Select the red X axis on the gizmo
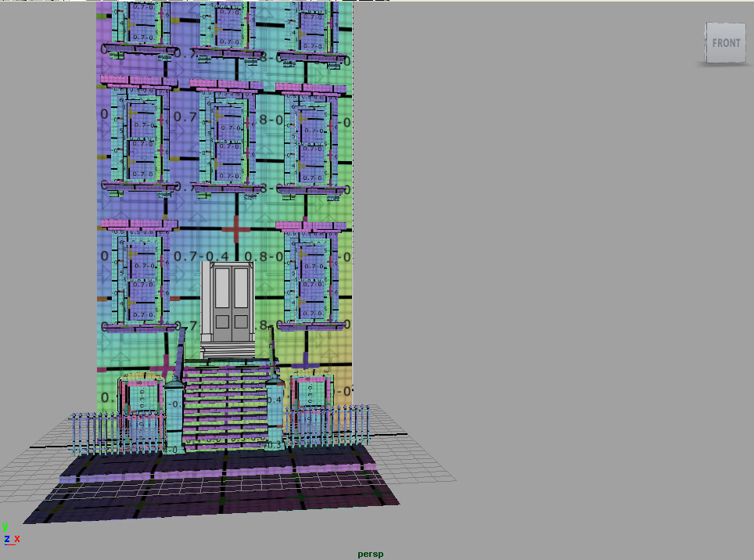Screen dimensions: 754x560 [x=17, y=538]
